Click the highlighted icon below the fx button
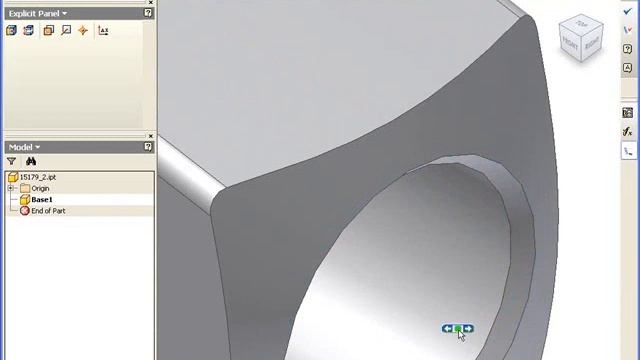This screenshot has width=640, height=360. click(x=629, y=151)
